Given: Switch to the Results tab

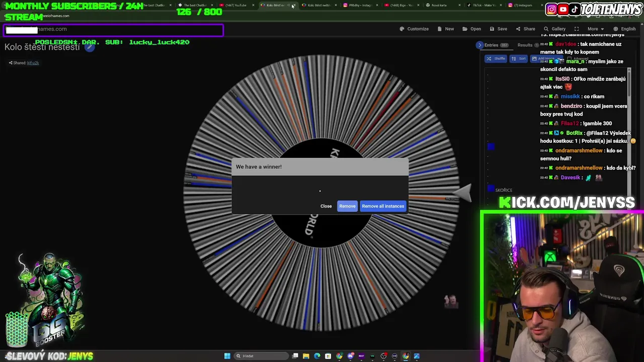Looking at the screenshot, I should [x=528, y=45].
